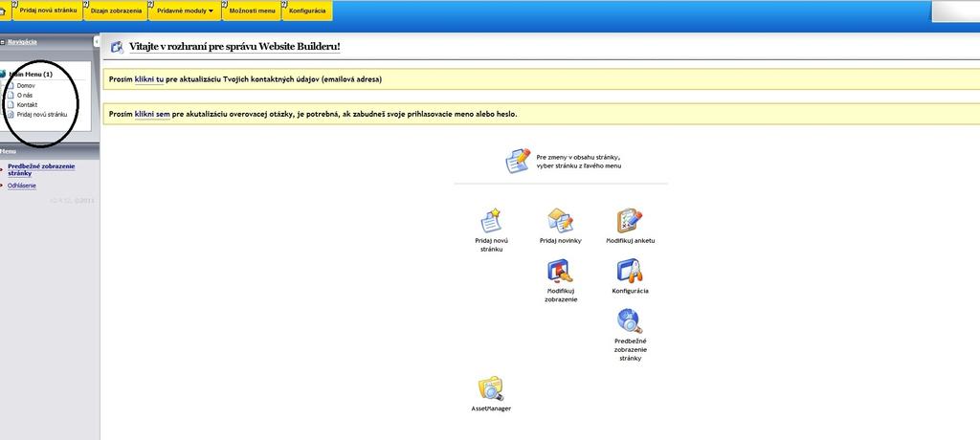This screenshot has height=440, width=980.
Task: Click the Modifikuj anketu label
Action: 630,241
